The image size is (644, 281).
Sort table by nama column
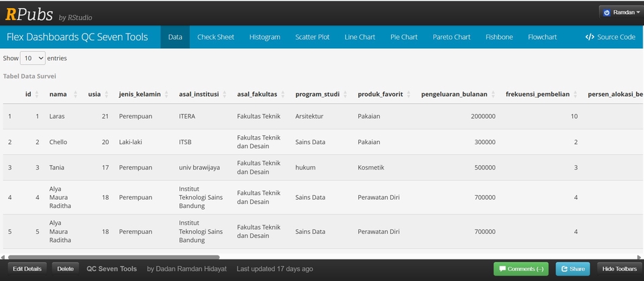point(63,94)
